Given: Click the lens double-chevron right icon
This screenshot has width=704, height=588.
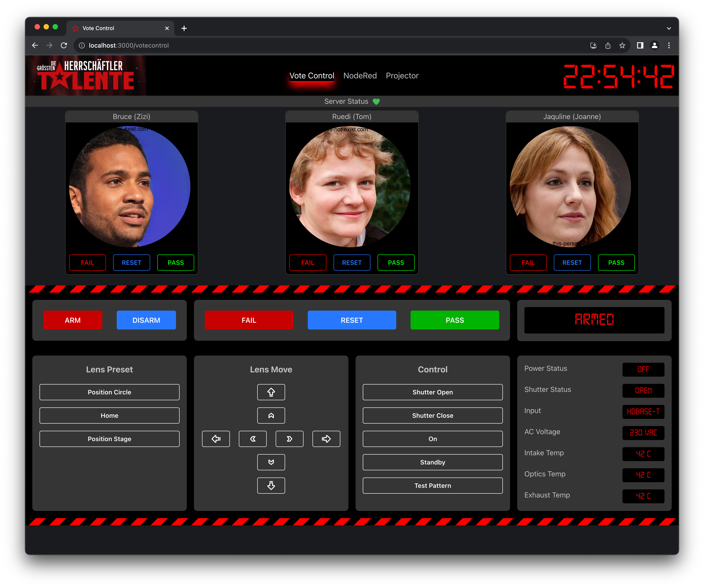Looking at the screenshot, I should tap(289, 439).
